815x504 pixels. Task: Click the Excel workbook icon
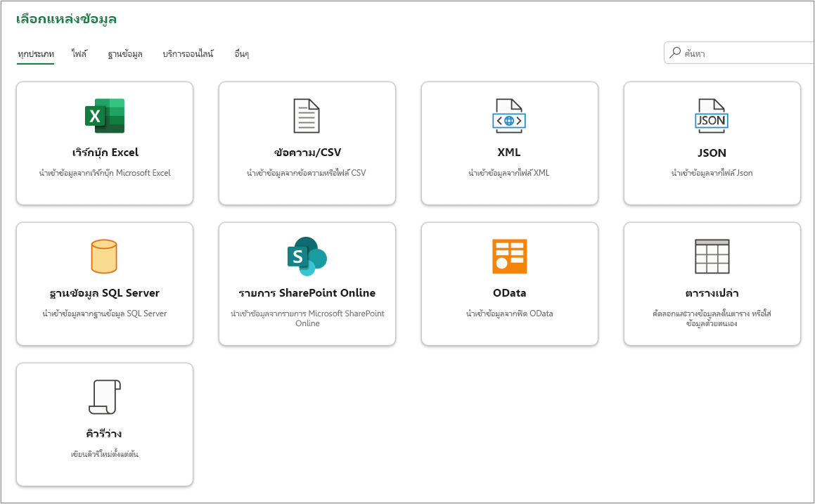[x=105, y=116]
